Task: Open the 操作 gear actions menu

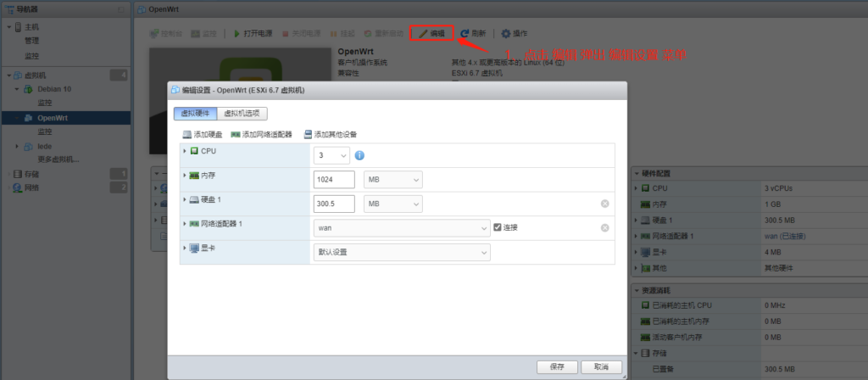Action: coord(506,33)
